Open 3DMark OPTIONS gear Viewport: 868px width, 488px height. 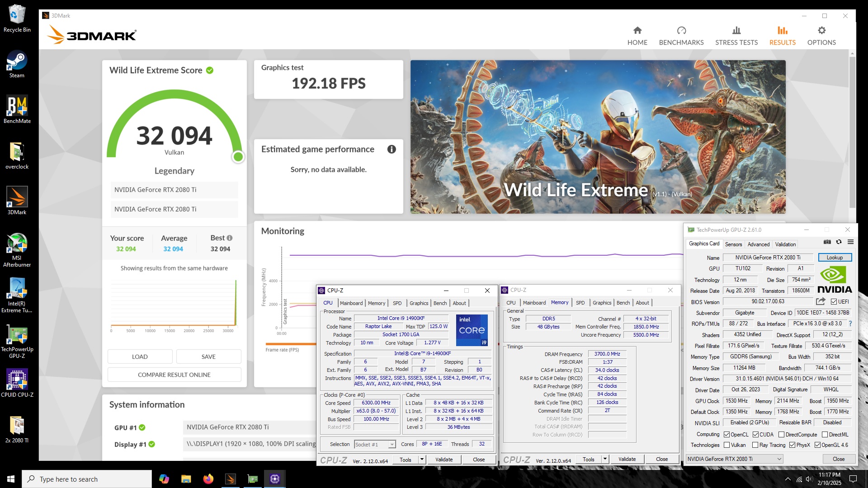coord(821,36)
